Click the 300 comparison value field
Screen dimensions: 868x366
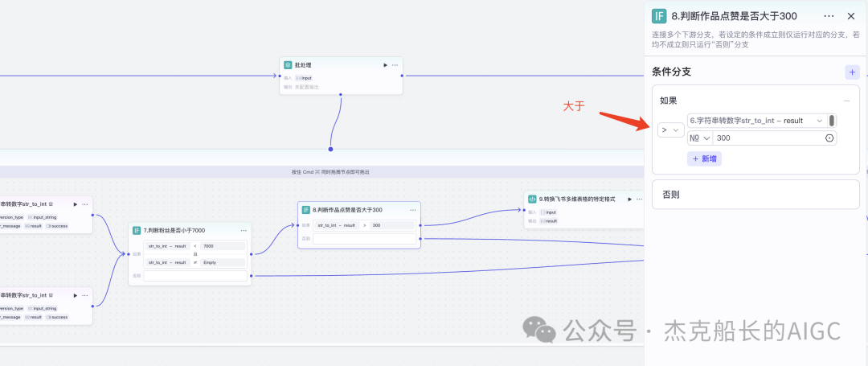[768, 138]
